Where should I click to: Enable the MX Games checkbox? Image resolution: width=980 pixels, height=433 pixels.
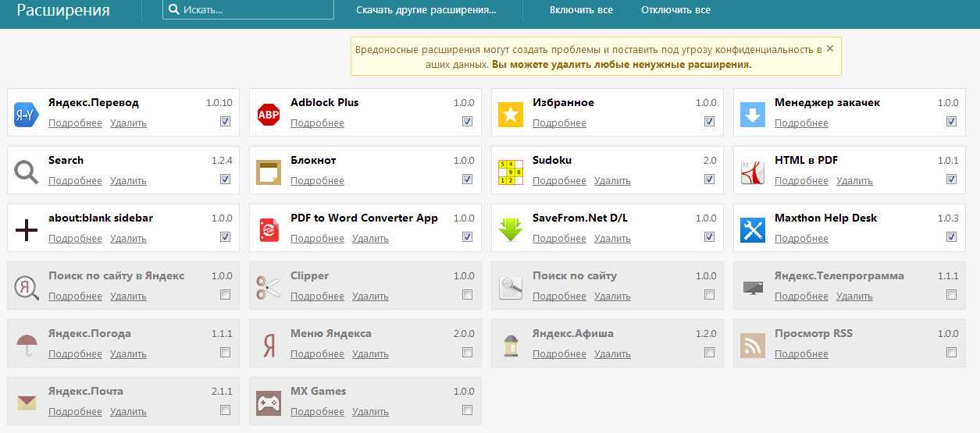[x=467, y=410]
